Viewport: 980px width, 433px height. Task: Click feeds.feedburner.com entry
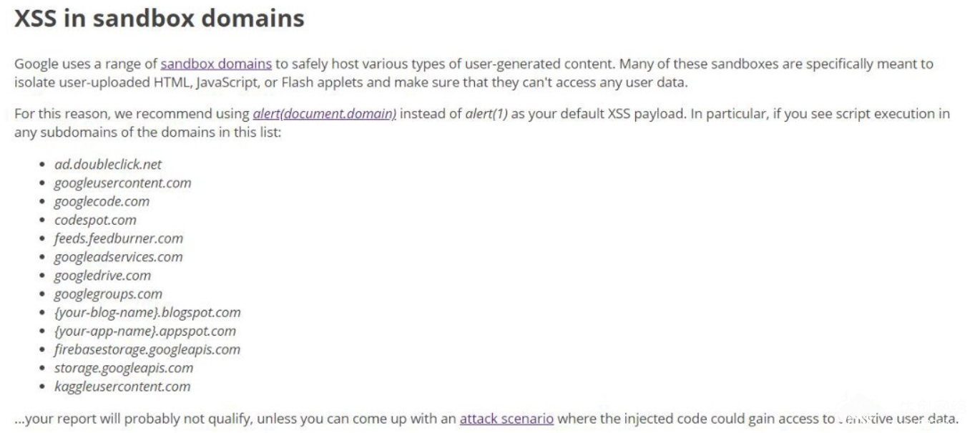click(119, 238)
